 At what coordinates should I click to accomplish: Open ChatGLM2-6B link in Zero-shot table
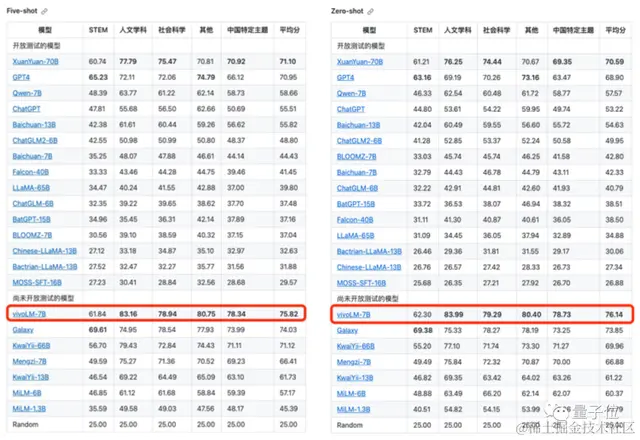[359, 141]
